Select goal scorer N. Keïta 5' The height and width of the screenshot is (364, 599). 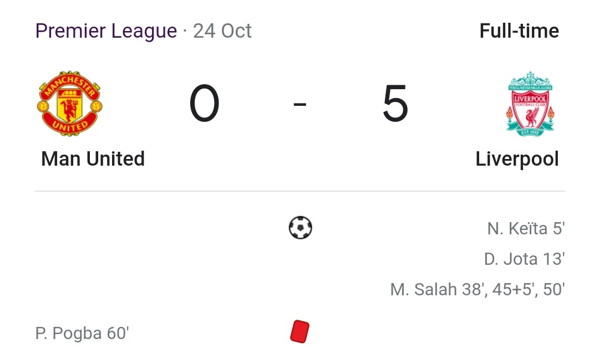coord(526,229)
